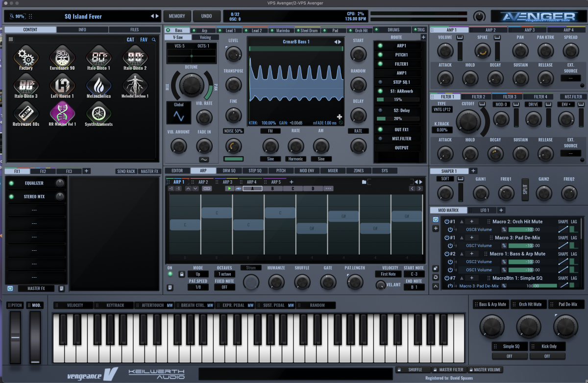Open the Shaper SOFT type dropdown
This screenshot has height=383, width=588.
point(445,179)
